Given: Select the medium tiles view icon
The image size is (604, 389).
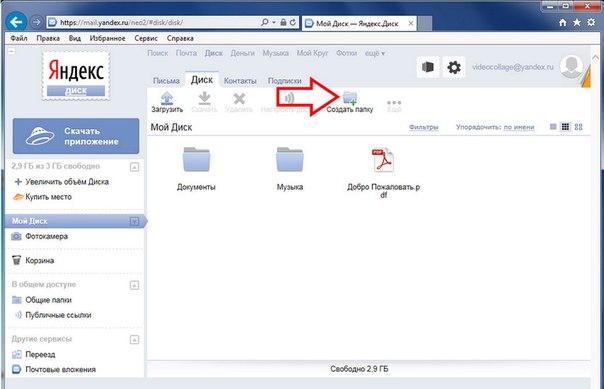Looking at the screenshot, I should click(565, 127).
